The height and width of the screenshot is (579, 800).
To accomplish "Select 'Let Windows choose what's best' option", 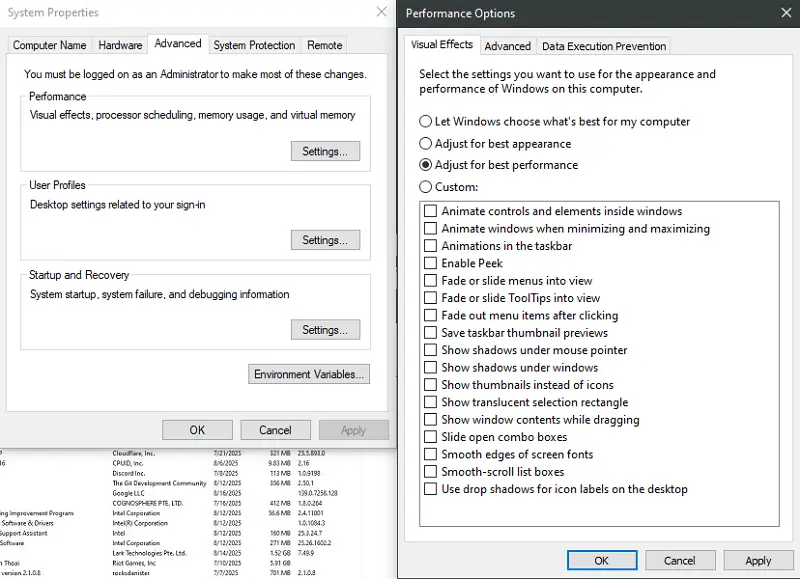I will 426,122.
